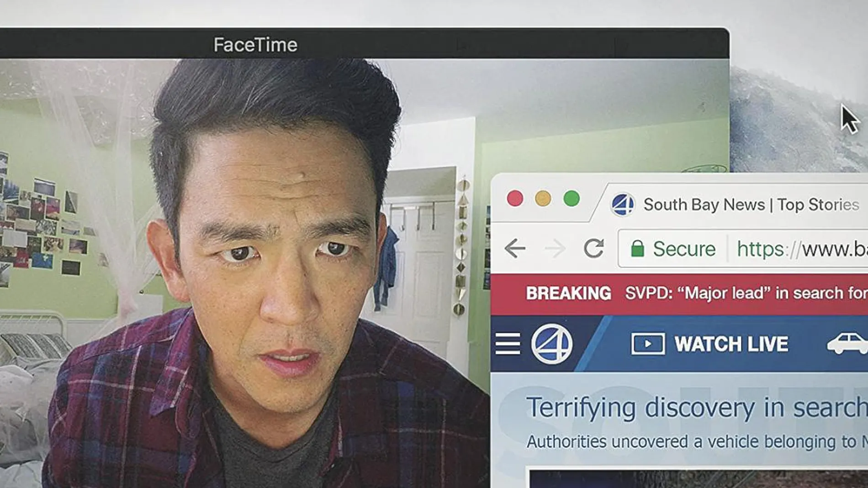Click the favicon on South Bay News tab
The image size is (868, 488).
click(x=623, y=205)
